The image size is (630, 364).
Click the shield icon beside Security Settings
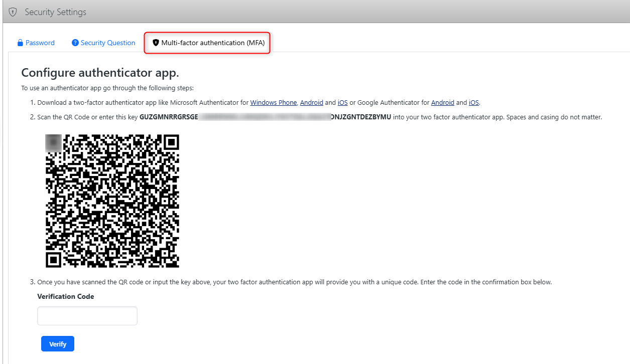(13, 12)
